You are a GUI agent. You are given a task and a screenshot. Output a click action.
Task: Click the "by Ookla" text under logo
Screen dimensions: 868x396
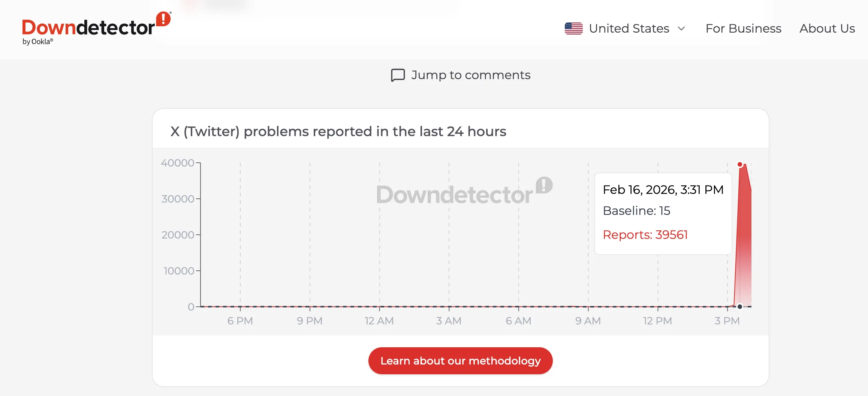[37, 42]
